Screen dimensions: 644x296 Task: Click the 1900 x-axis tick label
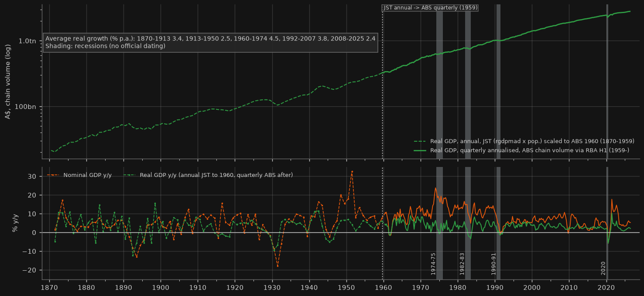161,288
